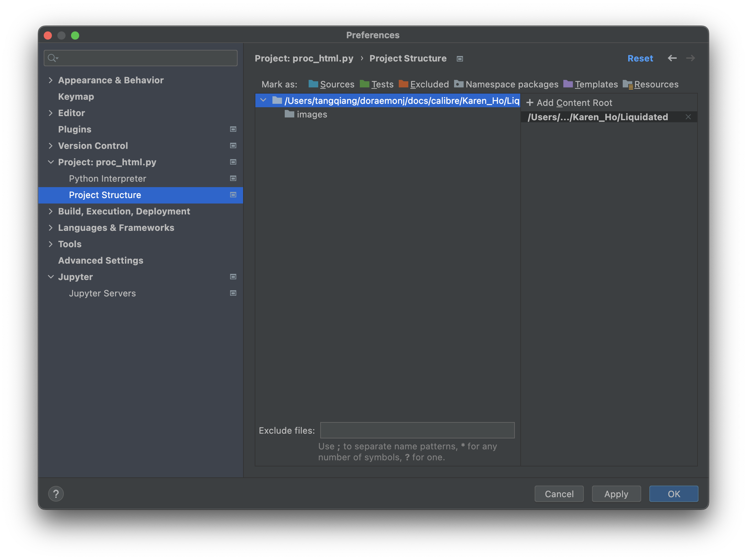The width and height of the screenshot is (747, 560).
Task: Open the Help question mark icon
Action: point(56,494)
